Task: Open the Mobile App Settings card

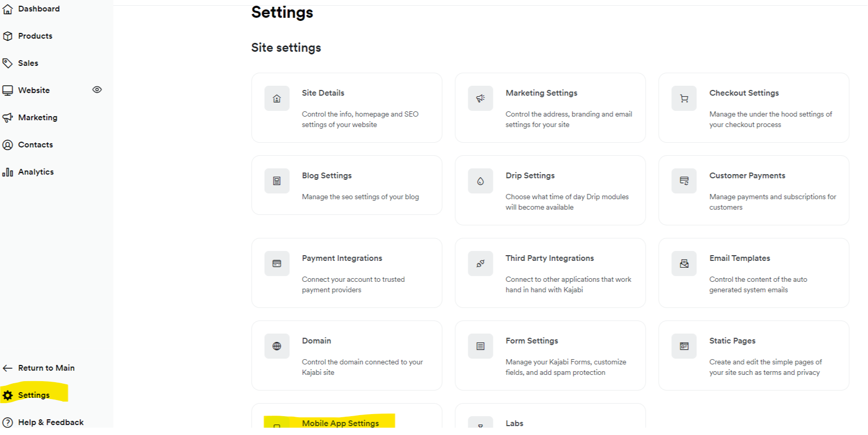Action: [x=340, y=422]
